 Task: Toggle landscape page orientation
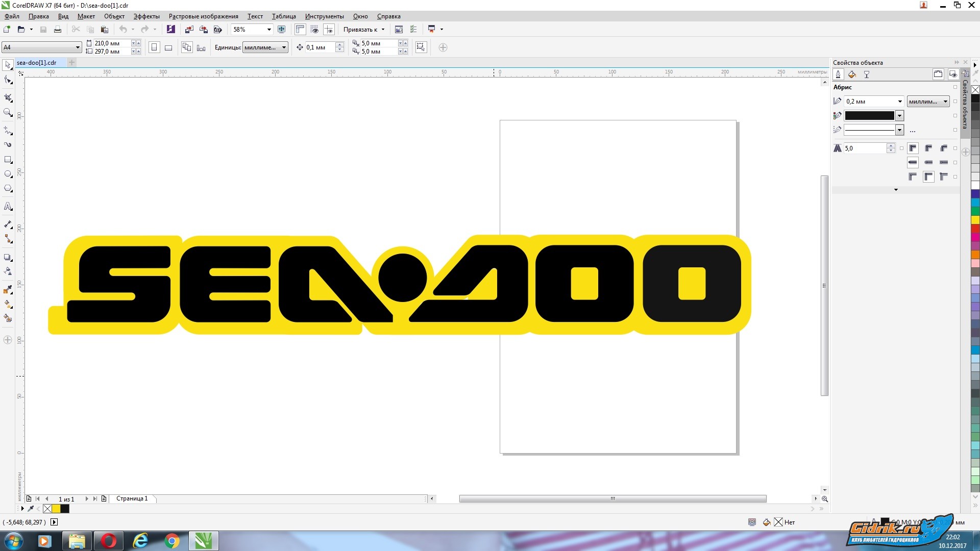click(x=168, y=47)
